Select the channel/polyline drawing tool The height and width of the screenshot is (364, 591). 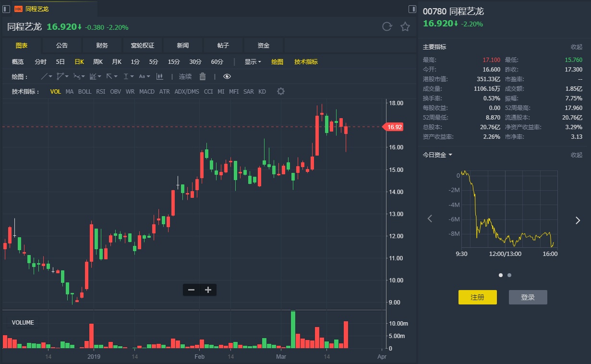tap(60, 76)
